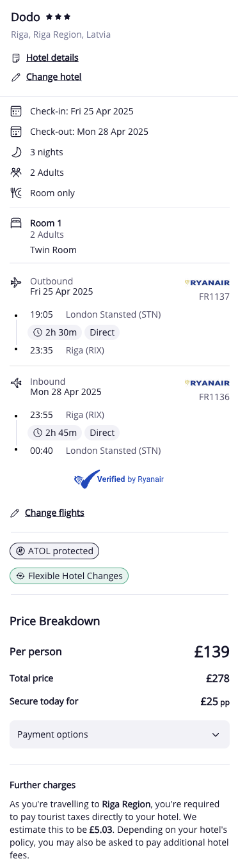Screen dimensions: 238x868
Task: Click the moon icon for 3 nights
Action: 16,152
